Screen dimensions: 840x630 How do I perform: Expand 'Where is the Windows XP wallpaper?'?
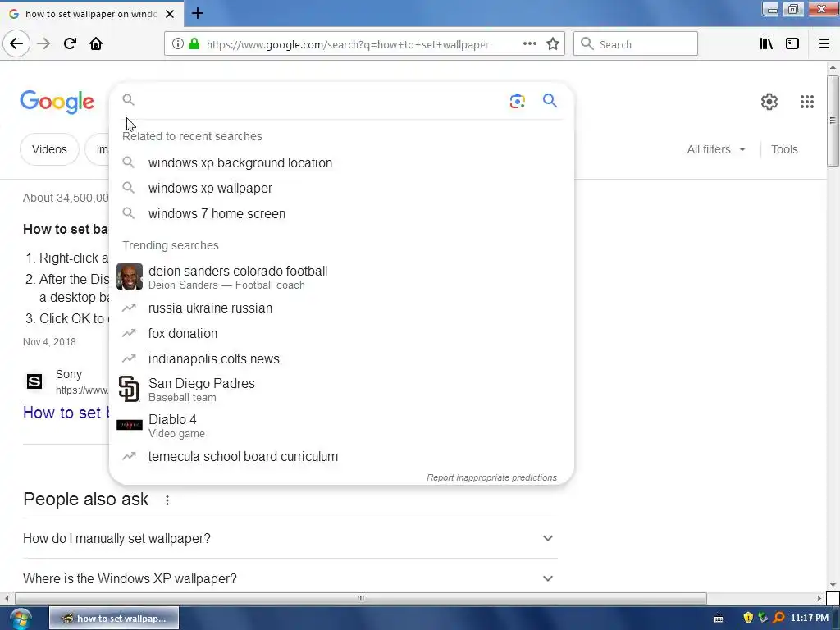click(x=290, y=578)
